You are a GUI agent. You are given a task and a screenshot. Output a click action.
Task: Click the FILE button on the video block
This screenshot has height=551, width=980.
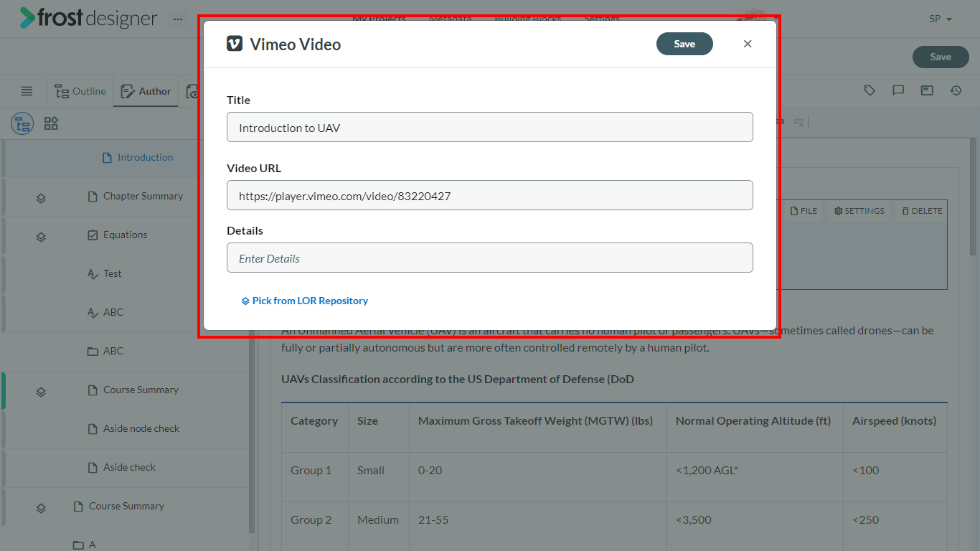coord(804,211)
